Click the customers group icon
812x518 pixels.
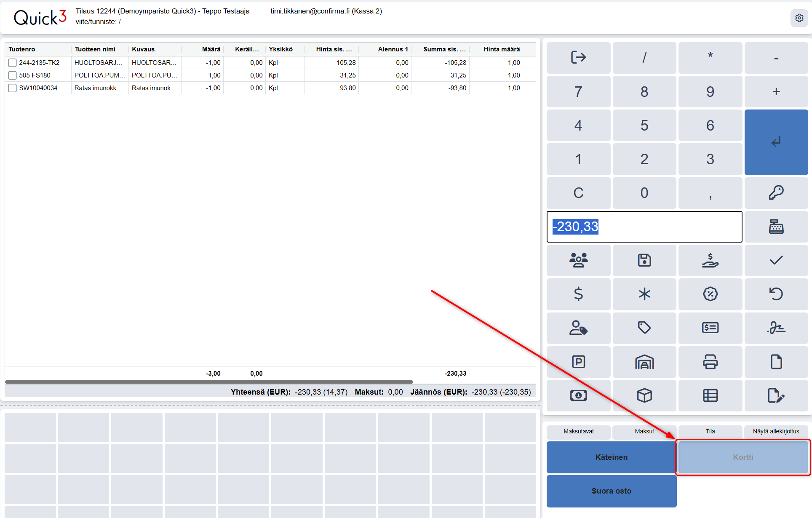click(578, 260)
